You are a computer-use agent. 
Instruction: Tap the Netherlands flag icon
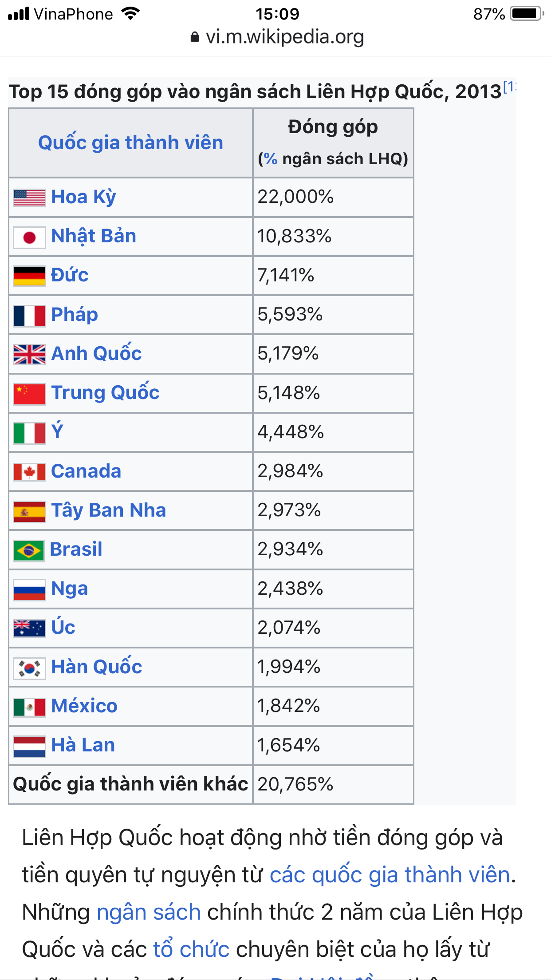point(29,746)
